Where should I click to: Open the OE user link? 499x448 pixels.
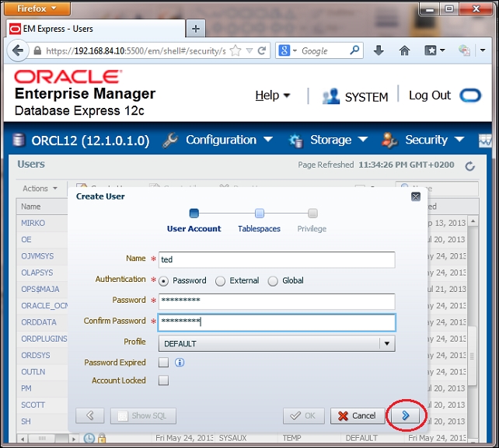point(26,239)
